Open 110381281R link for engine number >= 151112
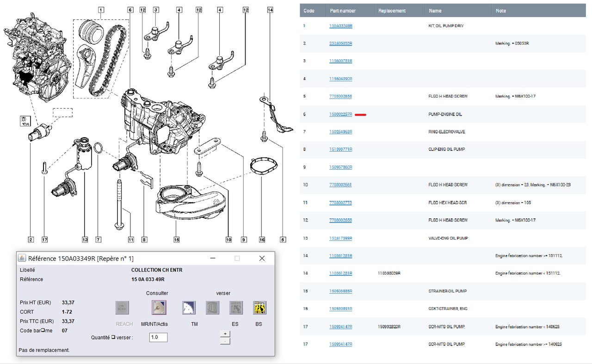This screenshot has height=364, width=592. 341,255
